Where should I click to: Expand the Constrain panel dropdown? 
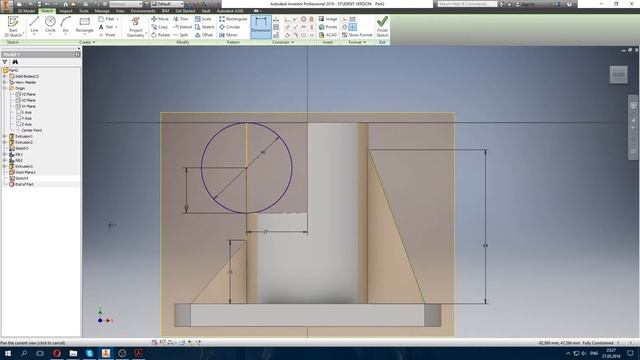click(x=283, y=42)
